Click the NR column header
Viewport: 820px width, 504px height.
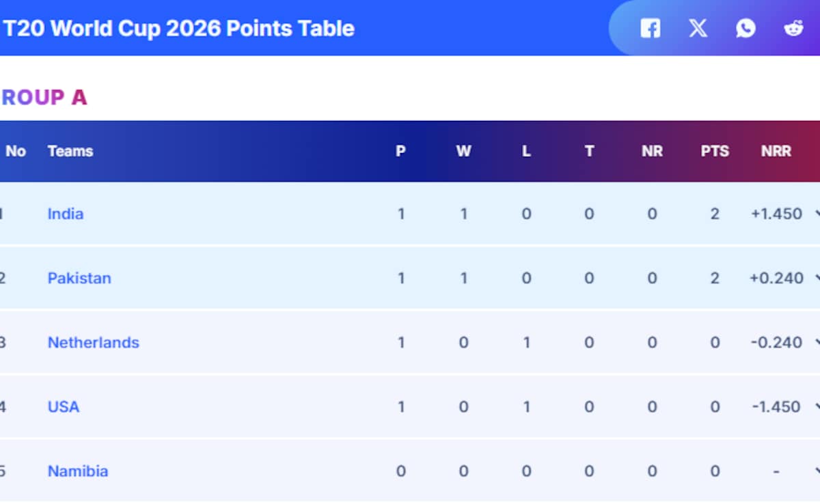tap(652, 151)
